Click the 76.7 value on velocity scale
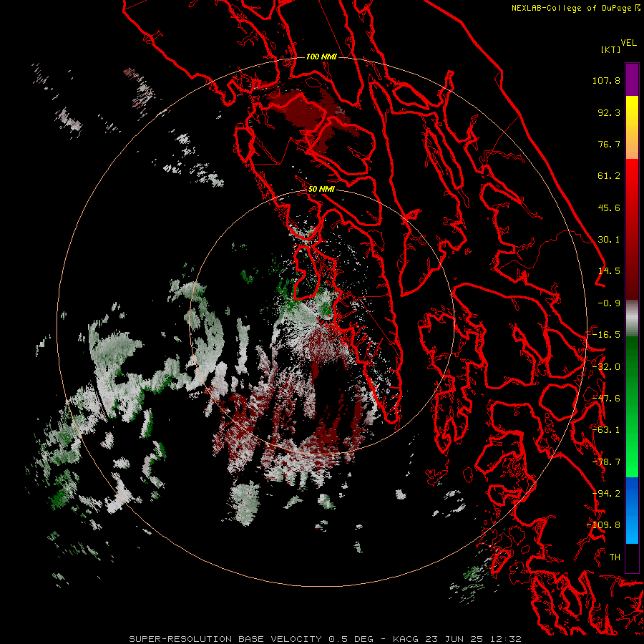 (x=609, y=144)
